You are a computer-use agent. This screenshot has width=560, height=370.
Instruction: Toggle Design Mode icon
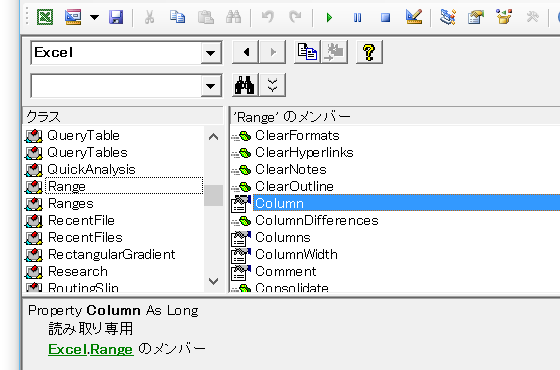[x=414, y=17]
